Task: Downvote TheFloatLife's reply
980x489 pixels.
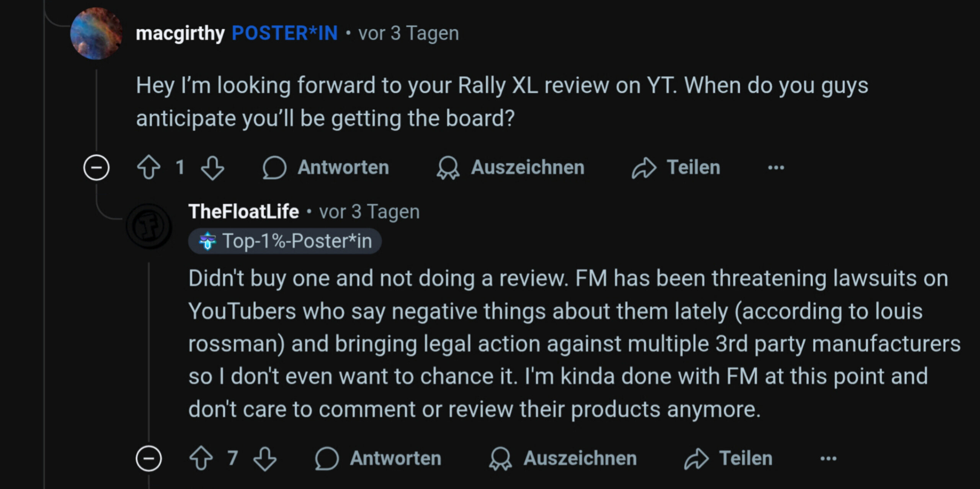Action: pos(265,458)
